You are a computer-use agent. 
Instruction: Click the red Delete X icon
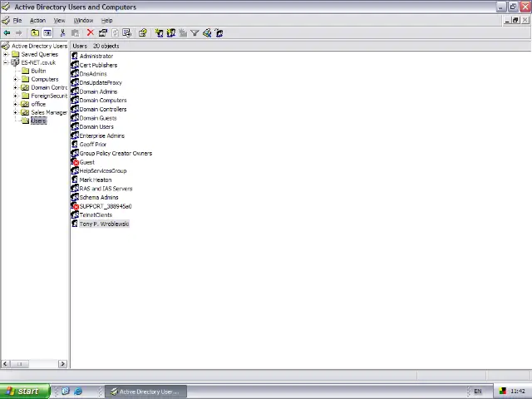click(x=91, y=32)
